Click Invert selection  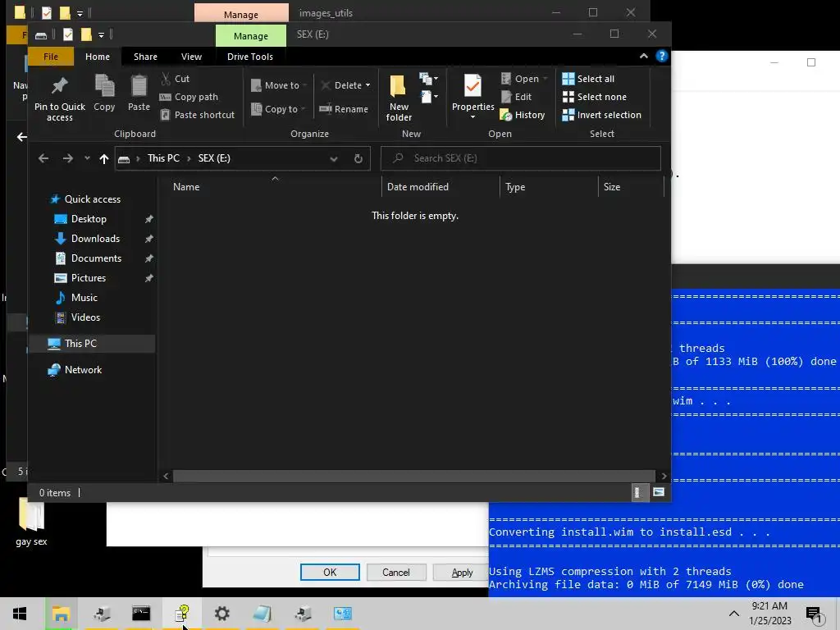[601, 115]
